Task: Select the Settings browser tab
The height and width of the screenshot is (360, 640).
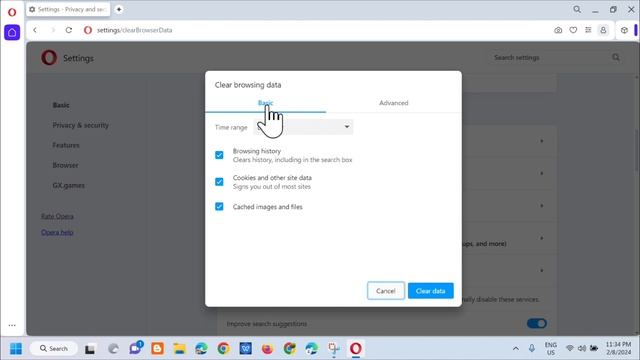Action: pyautogui.click(x=68, y=9)
